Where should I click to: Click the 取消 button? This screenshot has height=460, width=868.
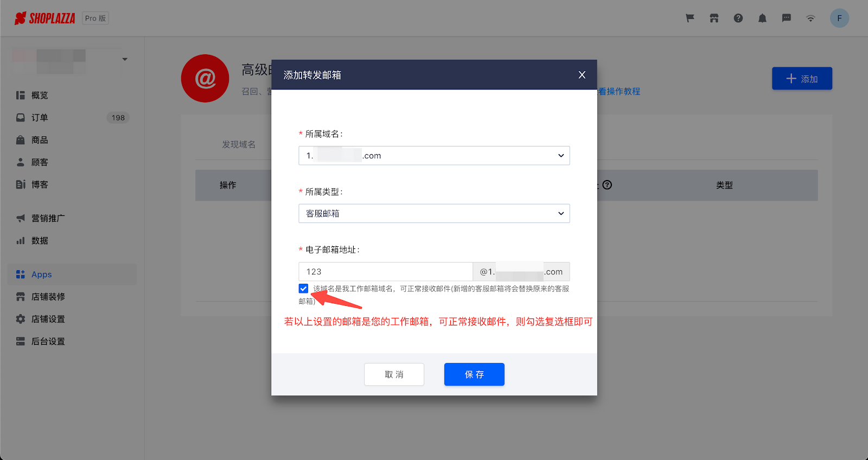click(394, 374)
